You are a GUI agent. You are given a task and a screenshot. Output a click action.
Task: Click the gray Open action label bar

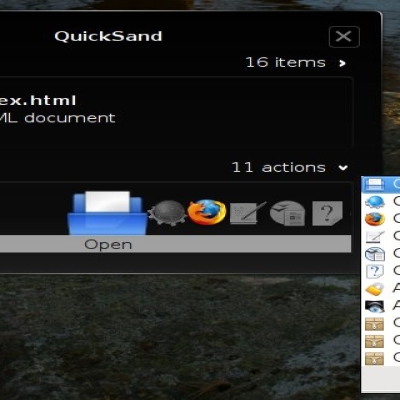tap(175, 244)
